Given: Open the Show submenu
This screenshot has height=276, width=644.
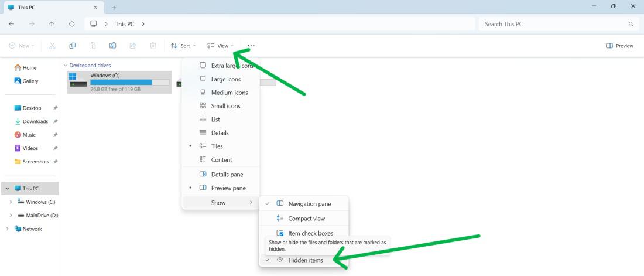Looking at the screenshot, I should coord(221,202).
